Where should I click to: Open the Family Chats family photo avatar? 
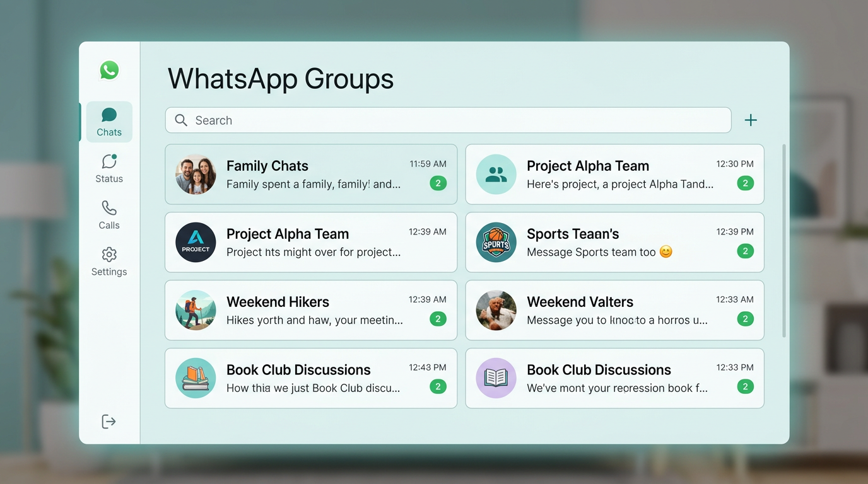tap(196, 175)
